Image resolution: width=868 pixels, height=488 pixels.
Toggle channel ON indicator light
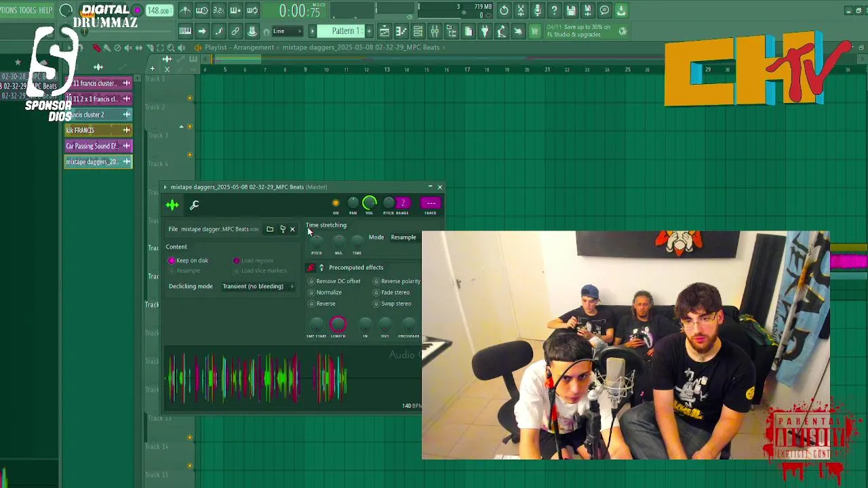[336, 203]
